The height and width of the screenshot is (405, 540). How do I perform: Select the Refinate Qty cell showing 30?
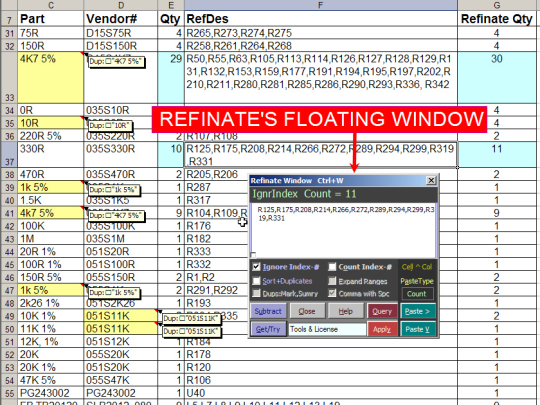click(497, 77)
